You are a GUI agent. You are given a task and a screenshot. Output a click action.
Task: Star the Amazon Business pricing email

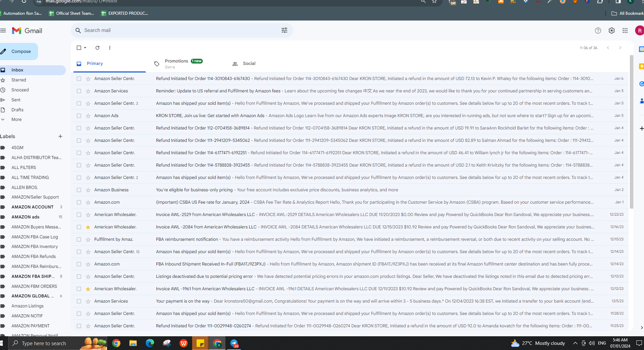point(88,190)
